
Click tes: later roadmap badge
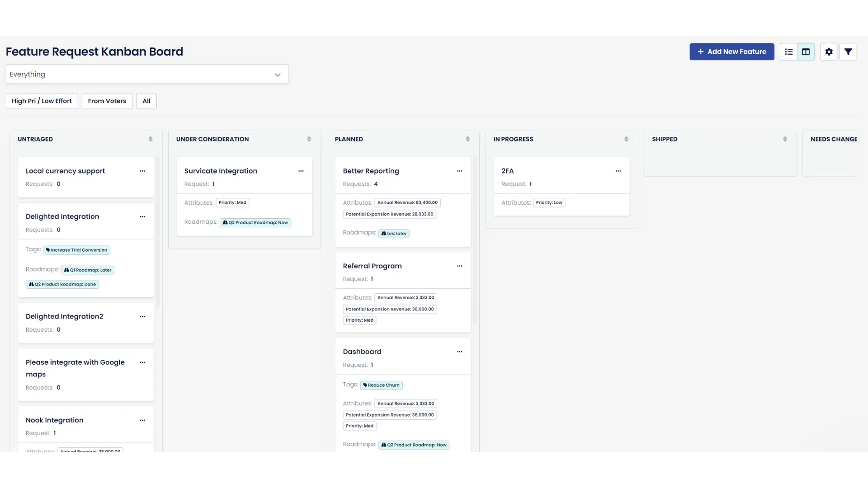[x=394, y=234]
